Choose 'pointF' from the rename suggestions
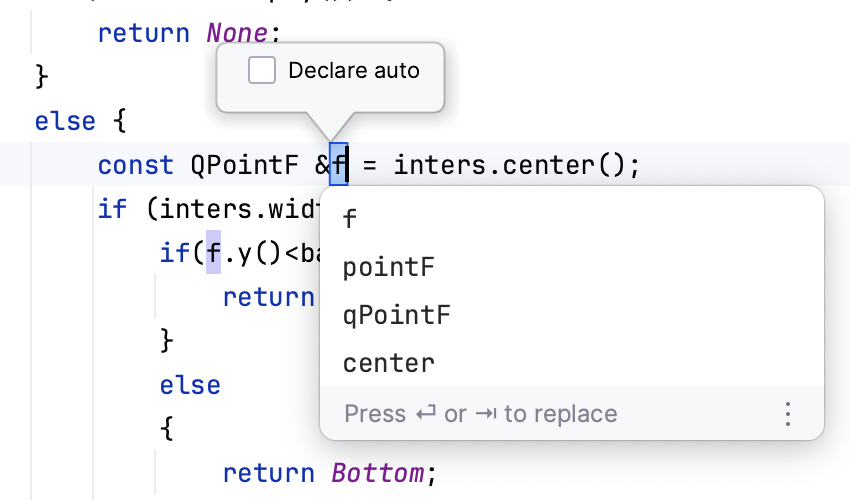Viewport: 850px width, 500px height. pyautogui.click(x=389, y=267)
